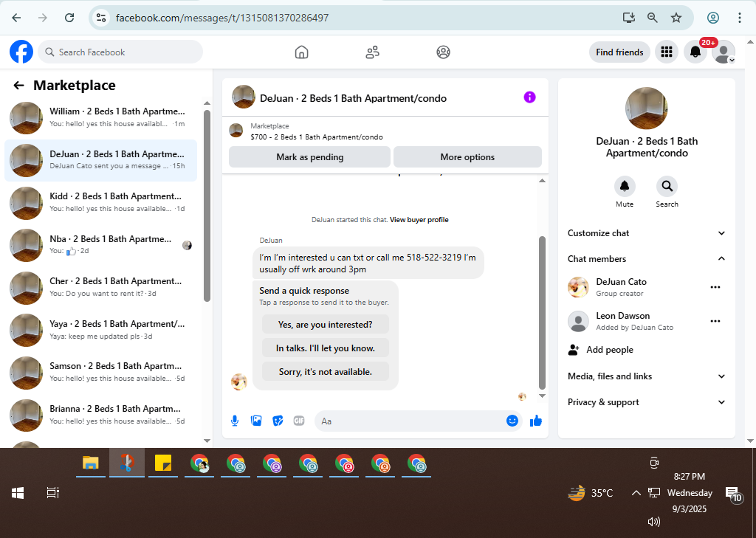Open the Groups icon in top navigation
Viewport: 756px width, 538px height.
443,52
